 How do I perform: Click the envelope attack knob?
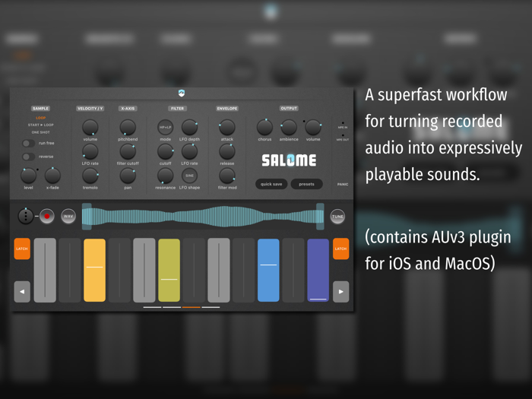pos(227,127)
